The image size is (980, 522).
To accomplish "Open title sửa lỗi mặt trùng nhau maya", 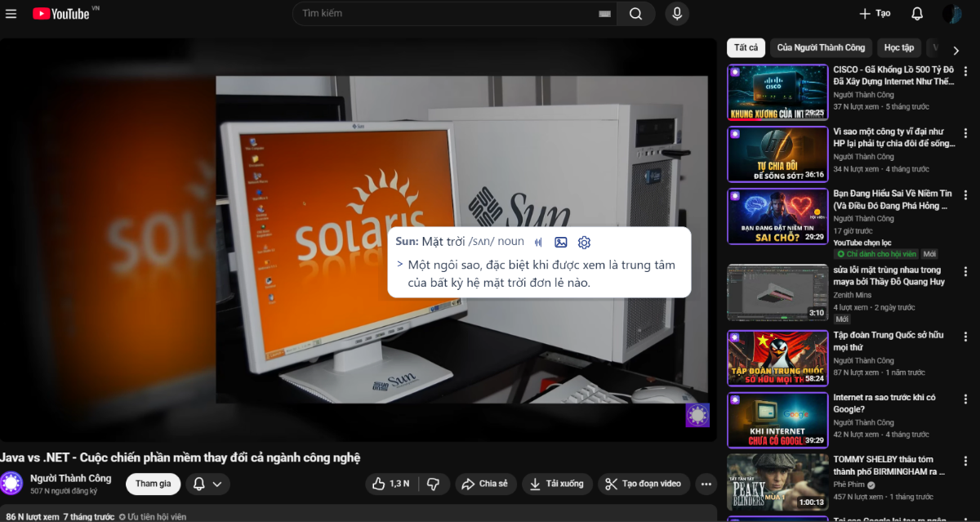I will point(889,275).
